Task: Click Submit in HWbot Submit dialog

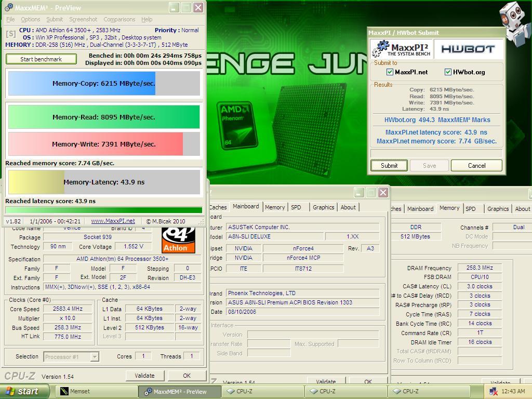Action: pyautogui.click(x=389, y=166)
